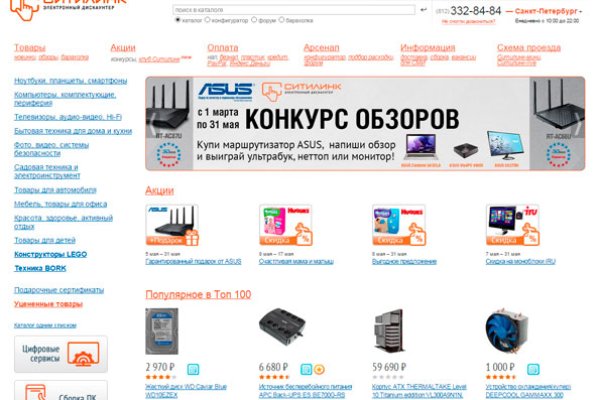Go to previous banner slide arrow
Image resolution: width=600 pixels, height=400 pixels.
pyautogui.click(x=152, y=123)
